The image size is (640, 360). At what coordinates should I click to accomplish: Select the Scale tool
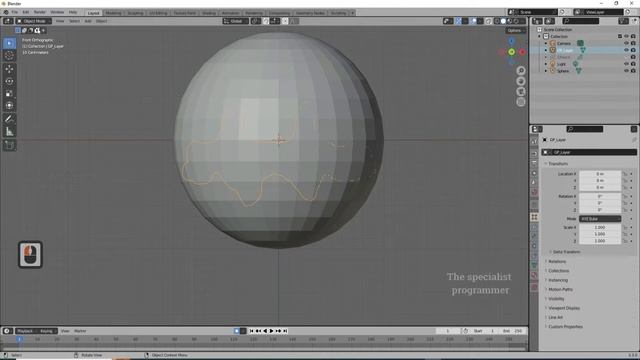(9, 93)
